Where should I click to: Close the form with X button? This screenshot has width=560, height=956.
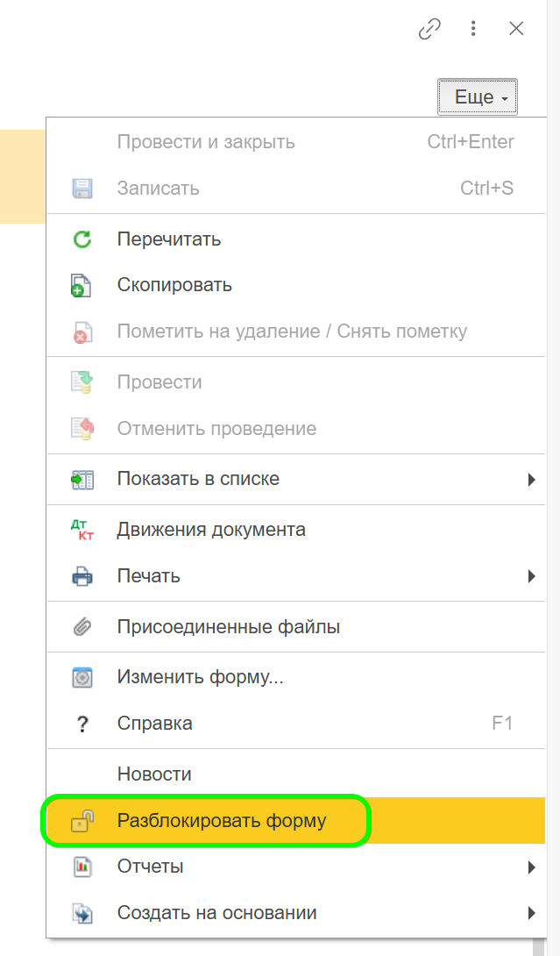click(516, 29)
